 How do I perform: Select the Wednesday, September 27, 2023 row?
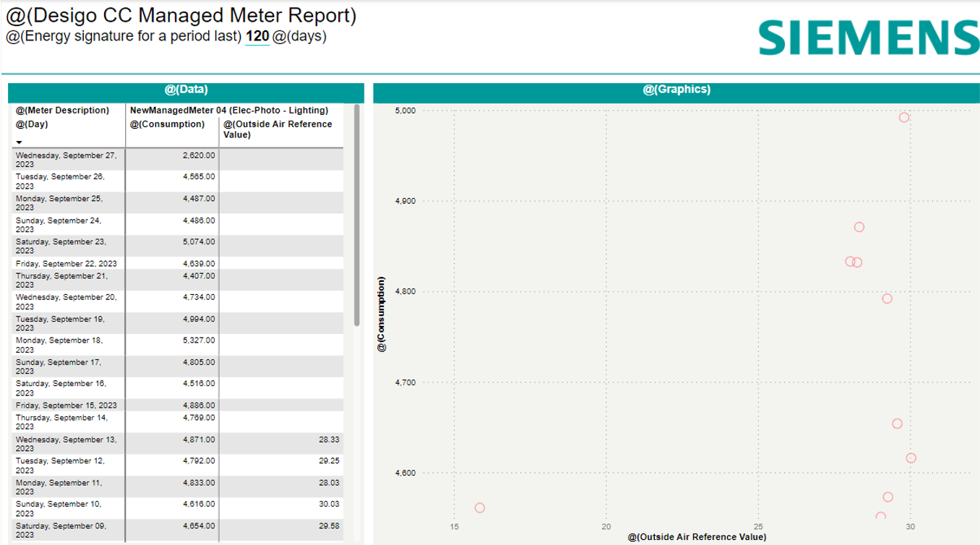(66, 160)
